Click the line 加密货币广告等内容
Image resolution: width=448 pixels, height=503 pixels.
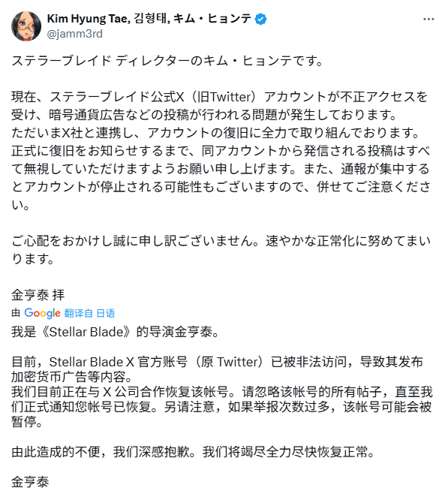[x=71, y=377]
